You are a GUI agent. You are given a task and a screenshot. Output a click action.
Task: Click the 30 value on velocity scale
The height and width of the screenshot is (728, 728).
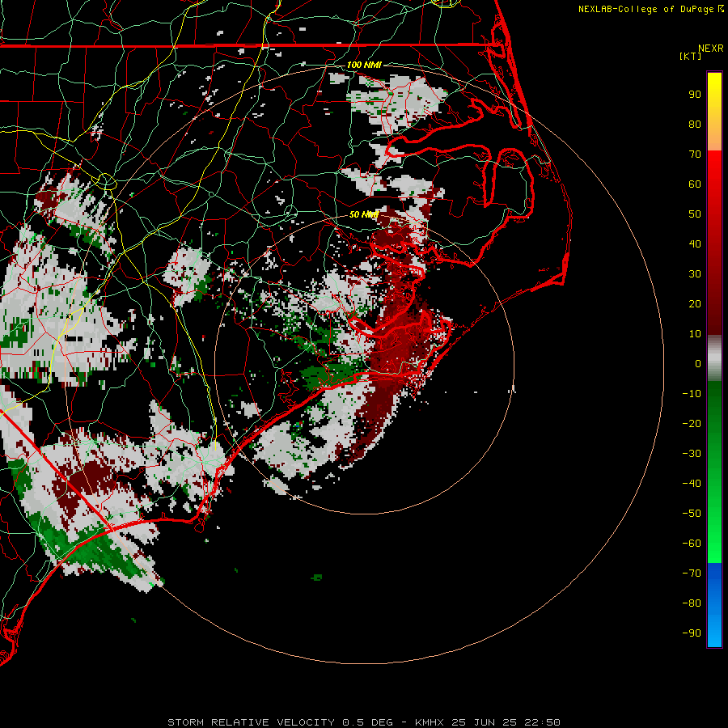[x=695, y=274]
